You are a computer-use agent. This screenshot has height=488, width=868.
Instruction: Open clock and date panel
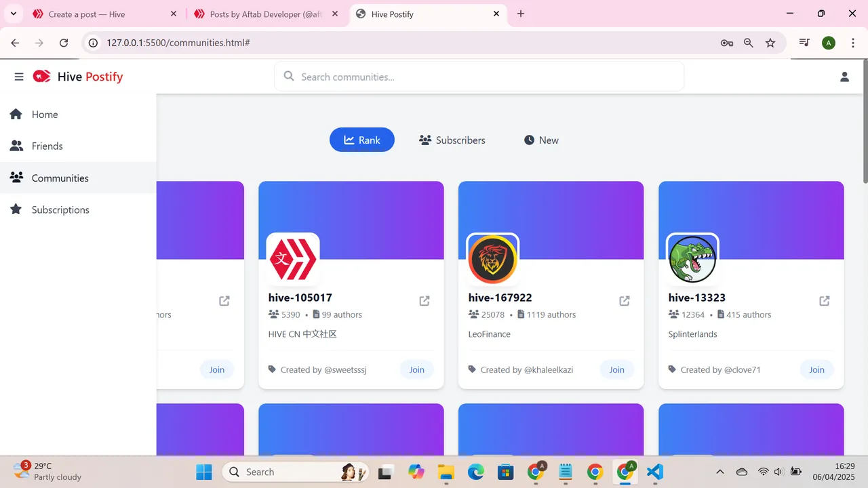click(x=835, y=471)
